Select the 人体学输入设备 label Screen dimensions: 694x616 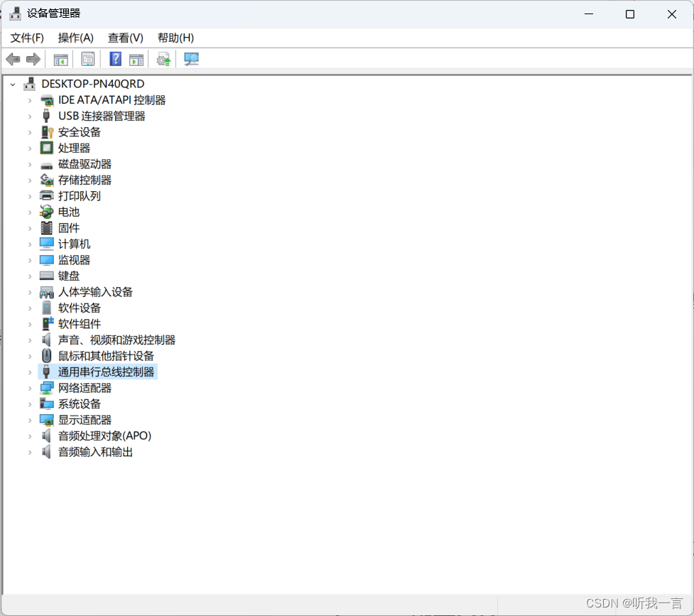pyautogui.click(x=96, y=292)
